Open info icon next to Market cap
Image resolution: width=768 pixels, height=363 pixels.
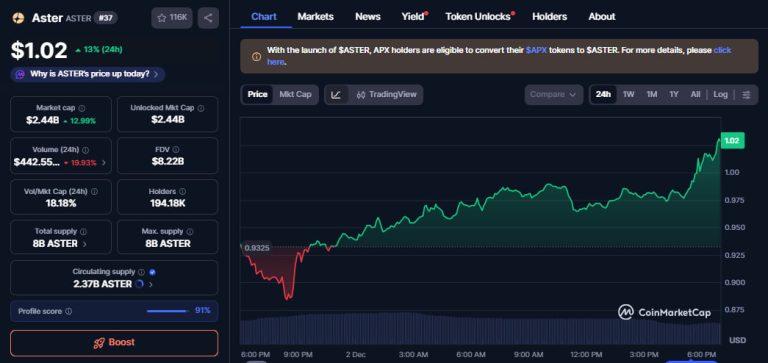[x=82, y=108]
